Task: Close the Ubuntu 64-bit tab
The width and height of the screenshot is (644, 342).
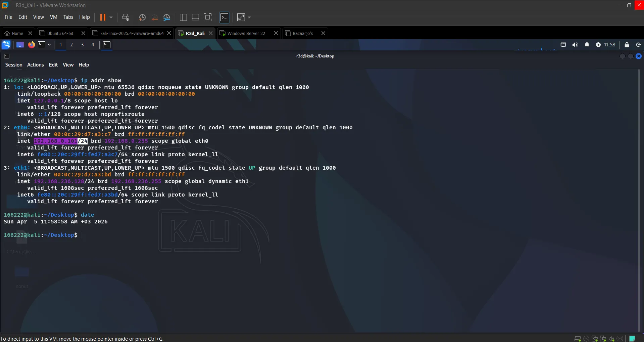Action: click(84, 33)
